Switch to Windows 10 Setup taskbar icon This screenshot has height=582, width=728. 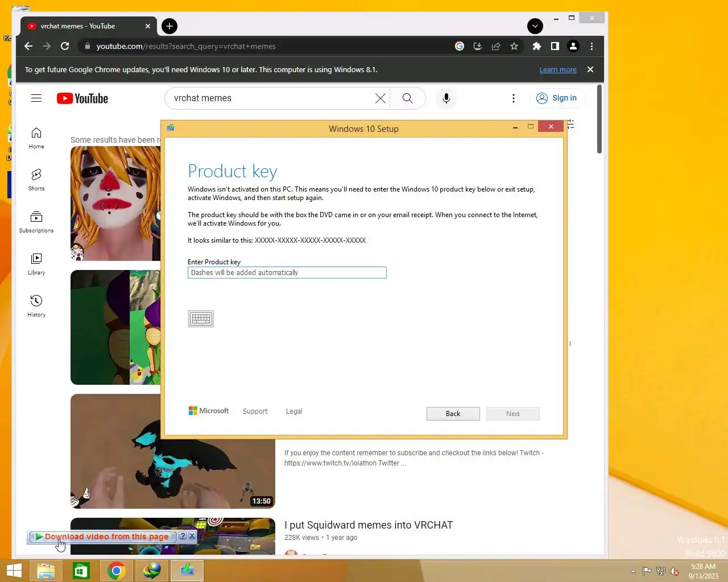(x=187, y=571)
